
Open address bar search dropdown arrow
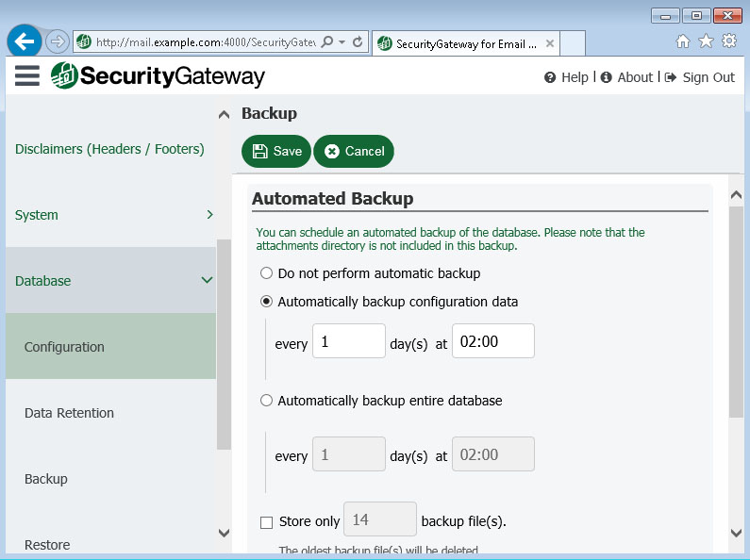(x=342, y=42)
